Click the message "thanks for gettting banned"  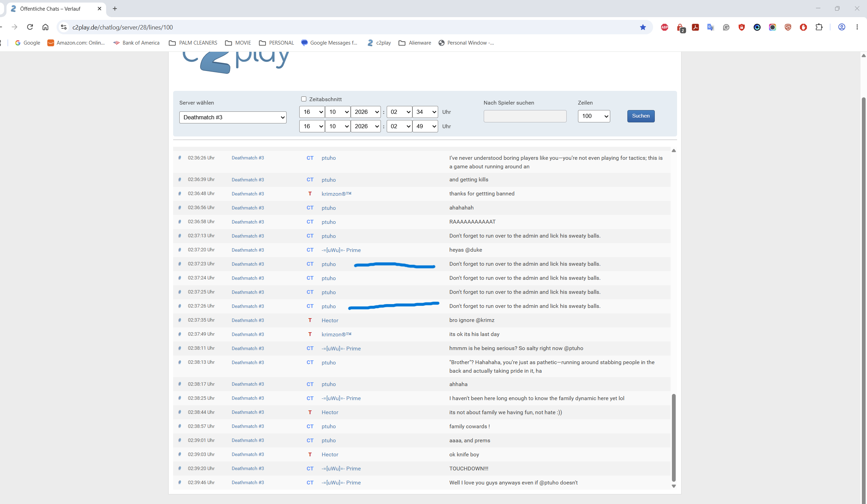click(x=482, y=193)
